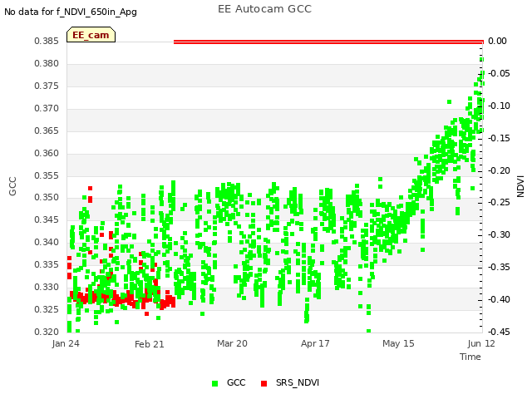Select the SRS_NDVI legend label
The height and width of the screenshot is (399, 532).
(x=298, y=382)
